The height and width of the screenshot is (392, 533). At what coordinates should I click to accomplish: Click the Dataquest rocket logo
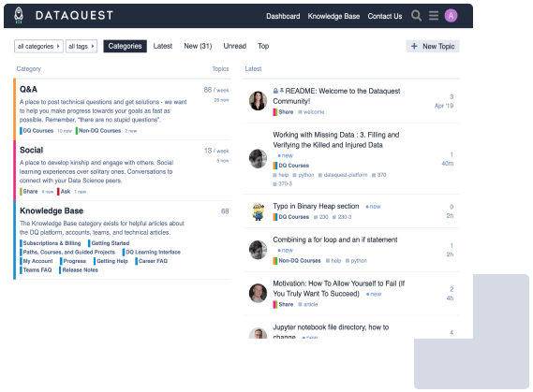point(19,16)
